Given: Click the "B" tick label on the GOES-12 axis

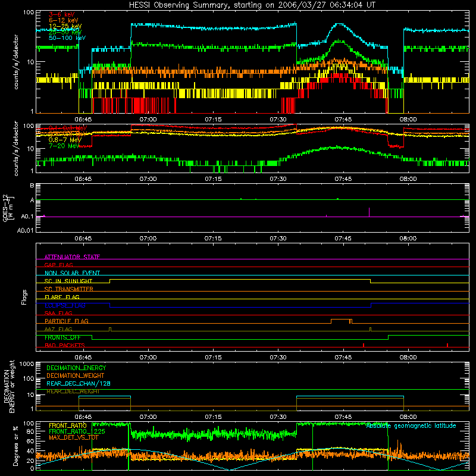Looking at the screenshot, I should 32,185.
